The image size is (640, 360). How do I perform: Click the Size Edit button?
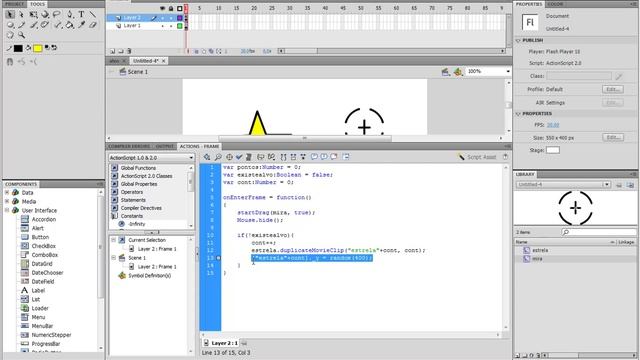pyautogui.click(x=613, y=138)
